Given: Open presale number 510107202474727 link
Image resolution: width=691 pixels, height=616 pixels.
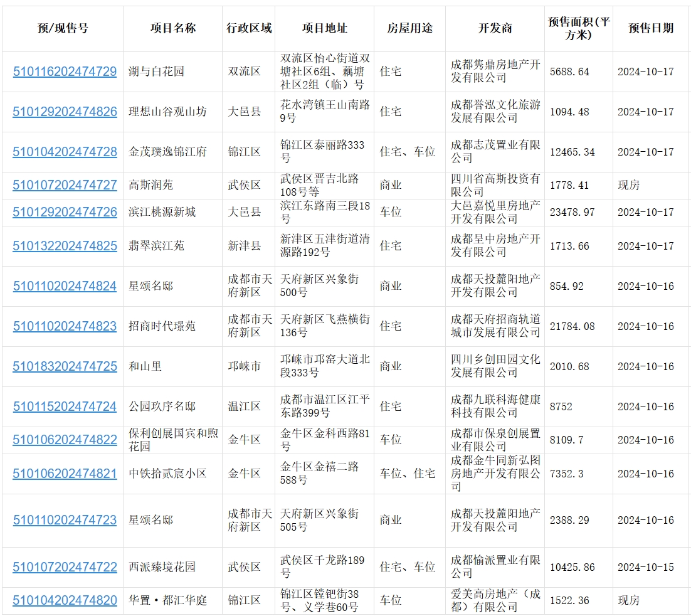Looking at the screenshot, I should click(x=65, y=185).
